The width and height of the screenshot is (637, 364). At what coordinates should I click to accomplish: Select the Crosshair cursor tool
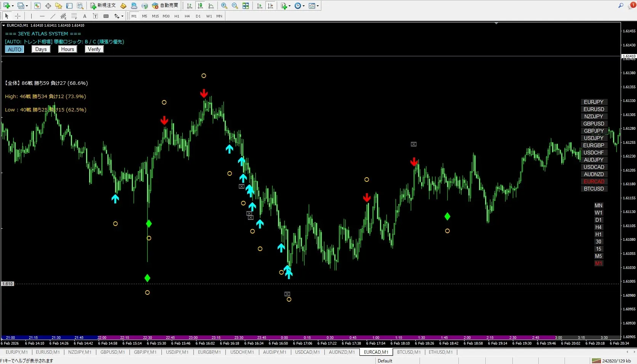click(x=18, y=16)
